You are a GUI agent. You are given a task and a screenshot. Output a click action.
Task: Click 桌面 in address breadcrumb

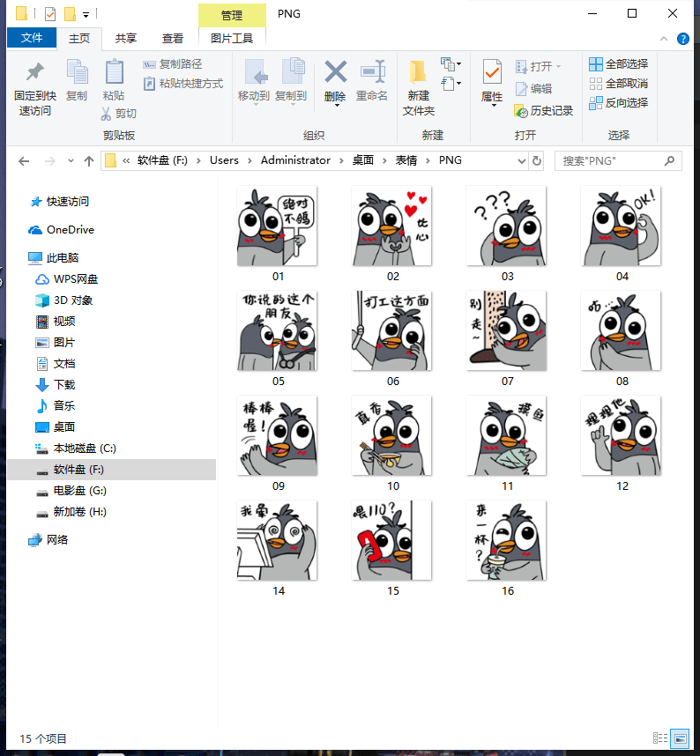[363, 160]
